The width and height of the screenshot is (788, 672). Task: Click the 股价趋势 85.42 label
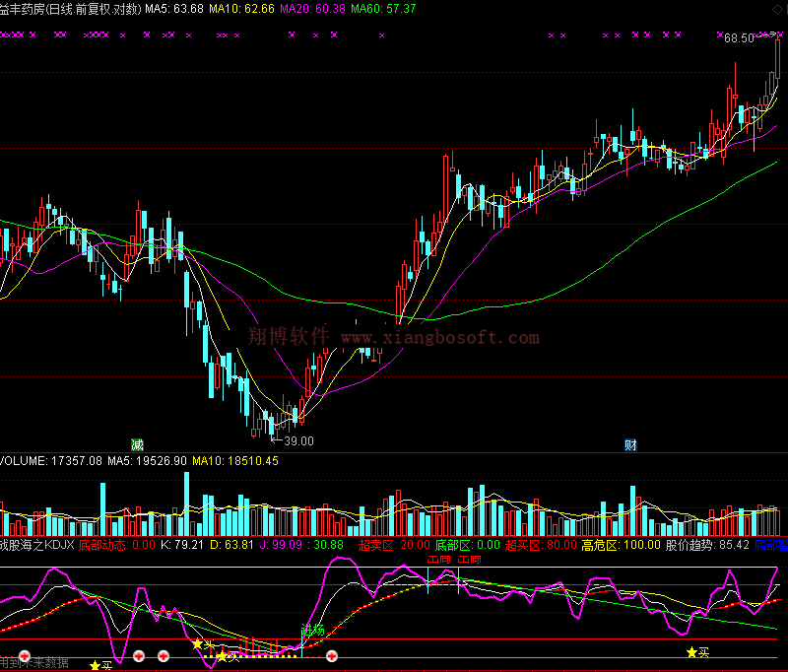click(x=707, y=544)
